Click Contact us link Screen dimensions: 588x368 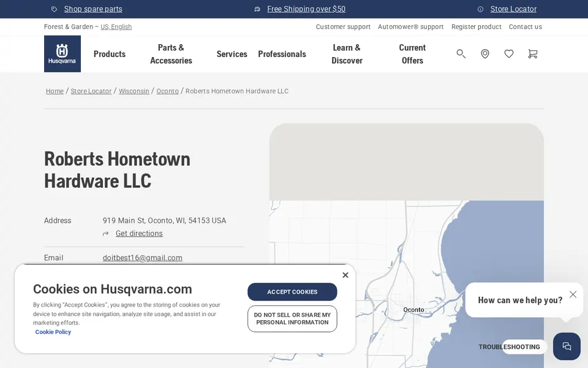[x=526, y=26]
